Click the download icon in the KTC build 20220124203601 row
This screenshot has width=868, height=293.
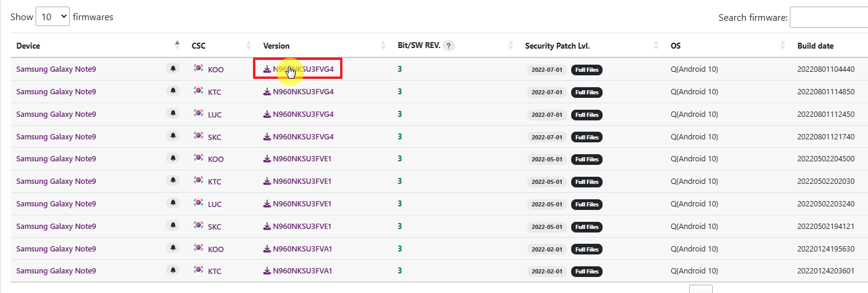tap(267, 270)
